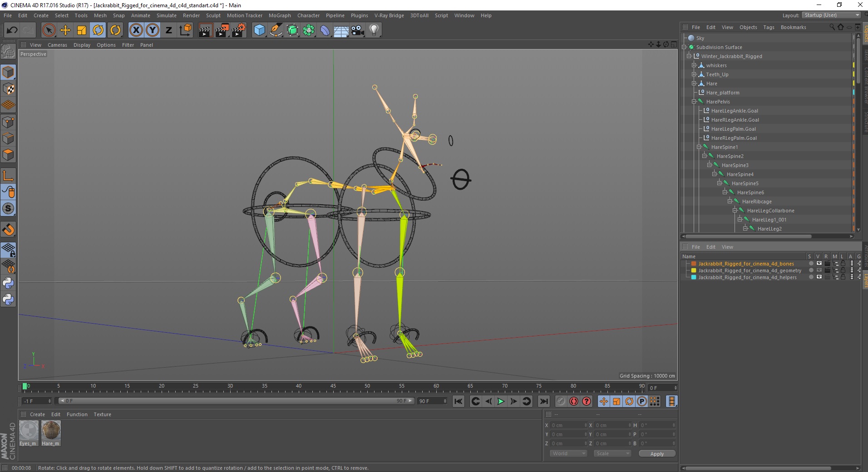Open the Character menu

[308, 15]
